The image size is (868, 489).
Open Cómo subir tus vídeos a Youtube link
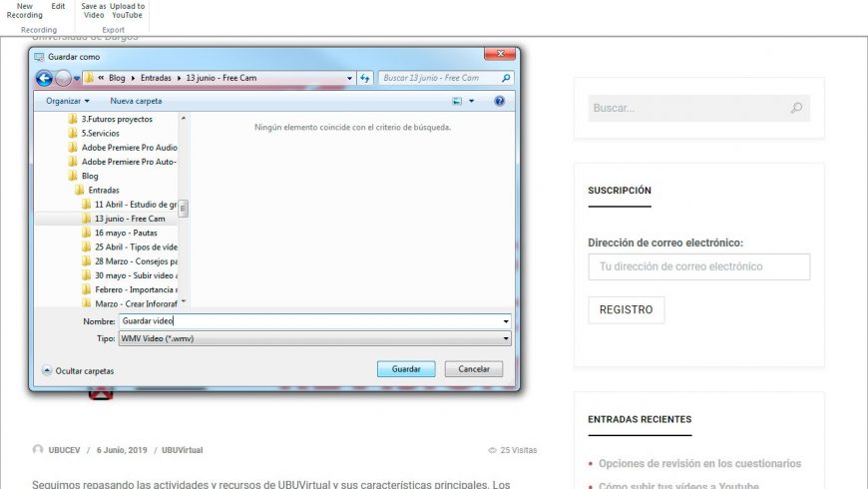678,485
